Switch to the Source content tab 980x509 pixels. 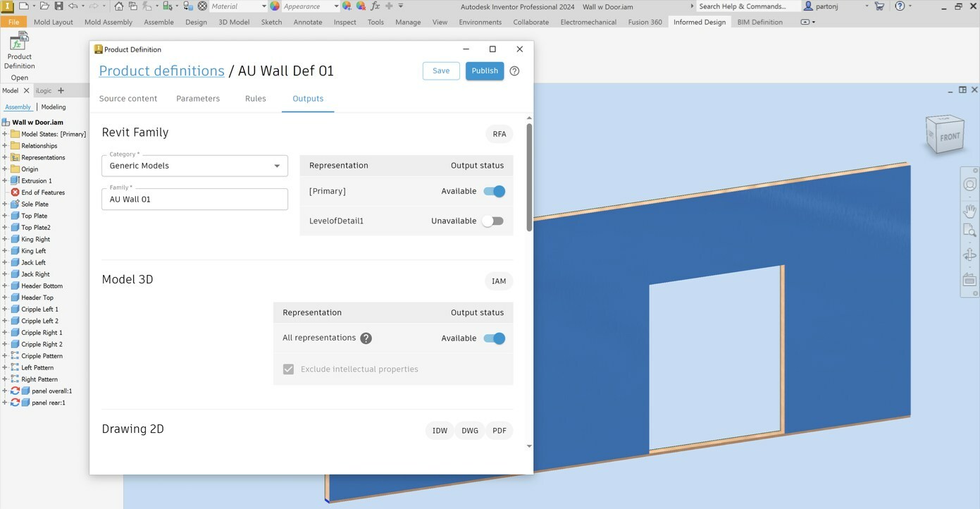pos(128,99)
